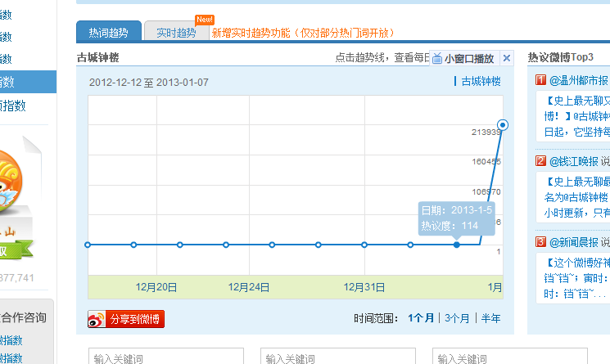Open the @温州都市报 profile link
This screenshot has height=364, width=610.
coord(579,80)
